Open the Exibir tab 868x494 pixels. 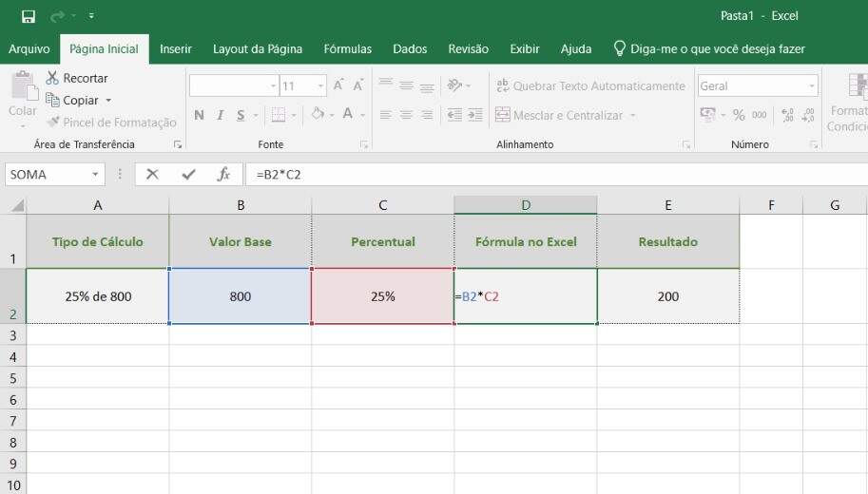point(524,49)
